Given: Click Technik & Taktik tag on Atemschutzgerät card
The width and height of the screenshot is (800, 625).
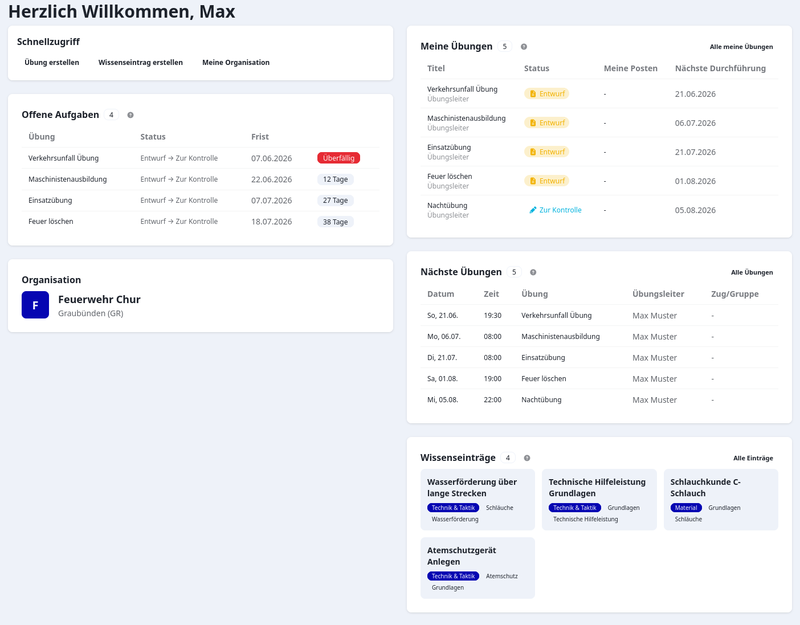Looking at the screenshot, I should click(x=453, y=576).
